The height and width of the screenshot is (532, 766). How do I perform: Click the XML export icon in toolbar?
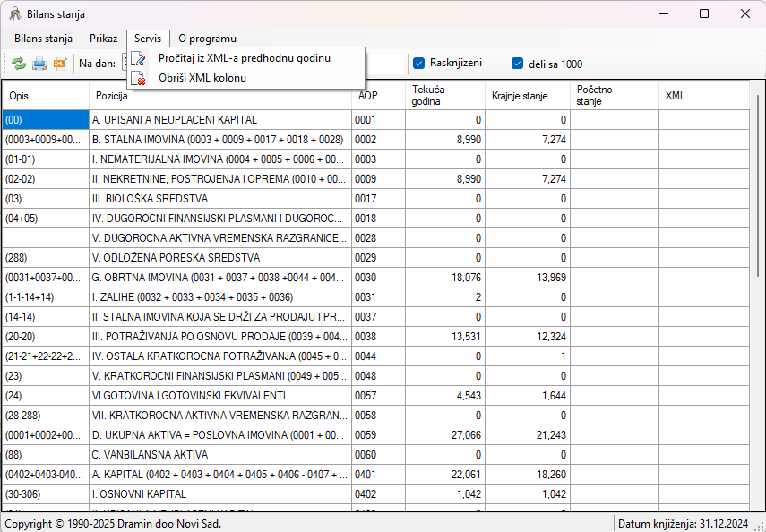point(60,64)
